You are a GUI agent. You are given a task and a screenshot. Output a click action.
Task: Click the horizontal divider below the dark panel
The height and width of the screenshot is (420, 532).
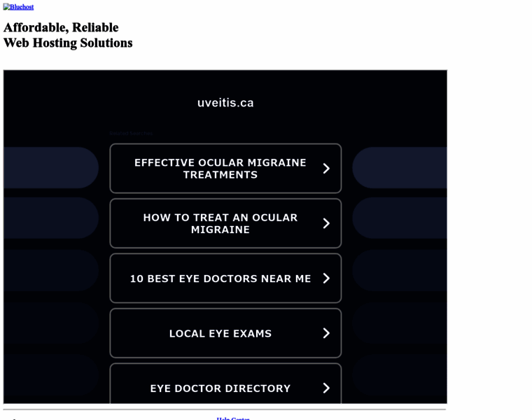[x=224, y=409]
